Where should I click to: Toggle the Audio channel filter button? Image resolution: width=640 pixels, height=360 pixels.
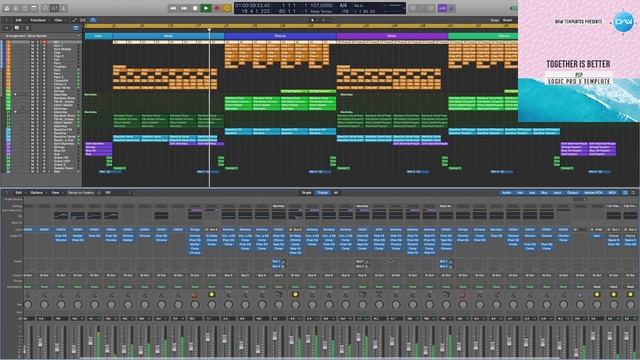point(507,193)
